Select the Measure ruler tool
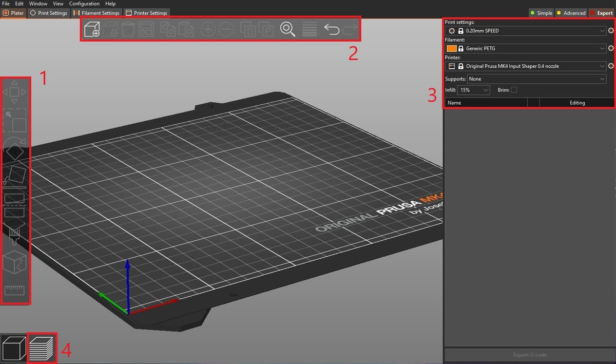This screenshot has height=364, width=616. click(14, 291)
